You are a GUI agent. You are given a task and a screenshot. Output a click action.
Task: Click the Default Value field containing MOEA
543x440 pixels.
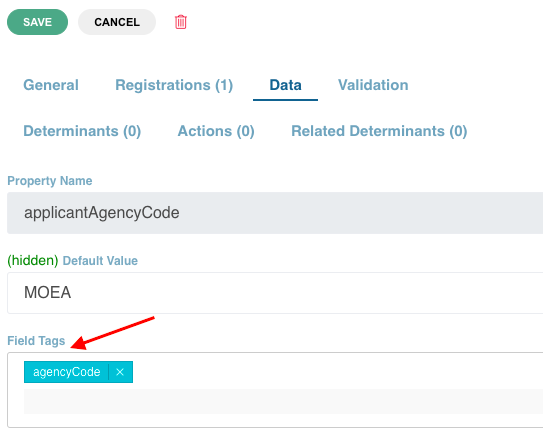pos(275,293)
